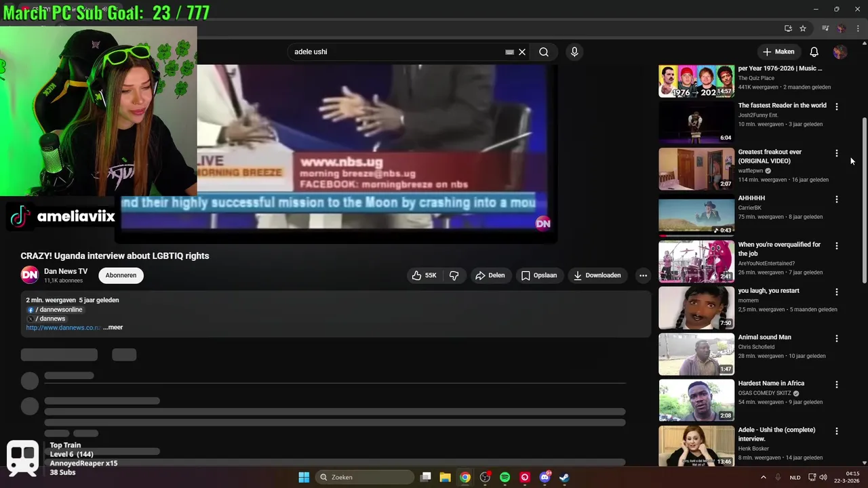
Task: Open the / dannewsonline Facebook link
Action: [x=54, y=310]
